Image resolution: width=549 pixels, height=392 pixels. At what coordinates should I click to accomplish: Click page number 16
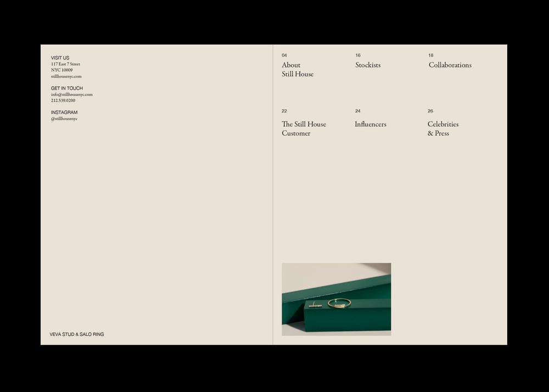(x=358, y=55)
